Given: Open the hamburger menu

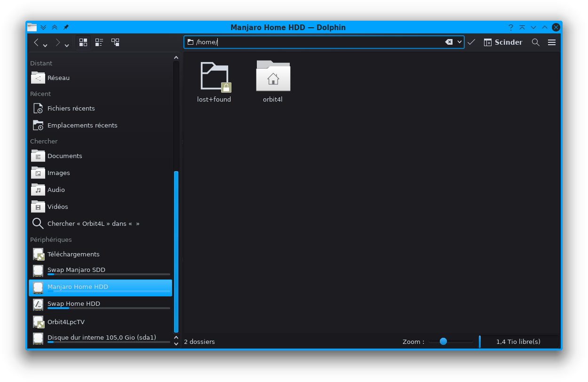Looking at the screenshot, I should pos(552,42).
